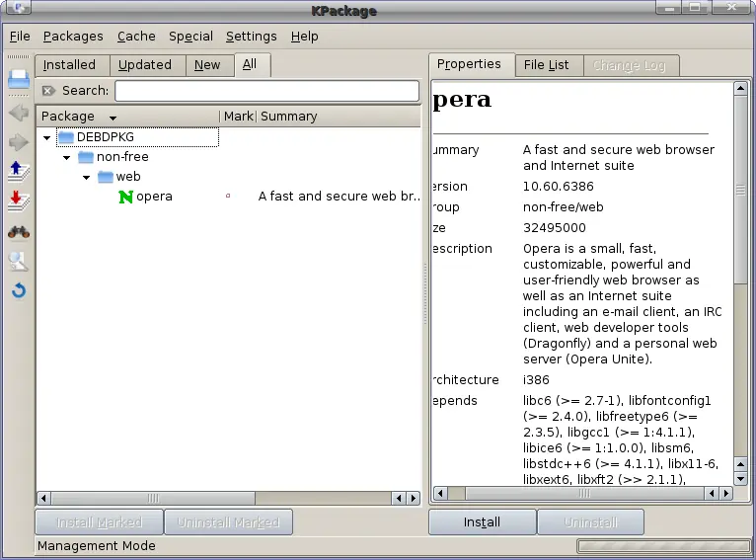Viewport: 756px width, 560px height.
Task: Click the Management Mode status text
Action: coord(97,546)
